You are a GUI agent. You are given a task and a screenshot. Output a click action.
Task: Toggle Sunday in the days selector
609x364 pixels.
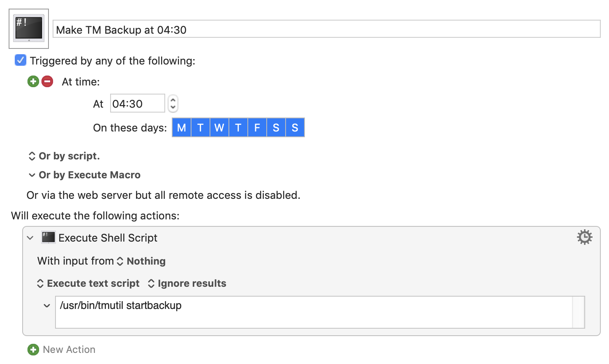pos(295,128)
